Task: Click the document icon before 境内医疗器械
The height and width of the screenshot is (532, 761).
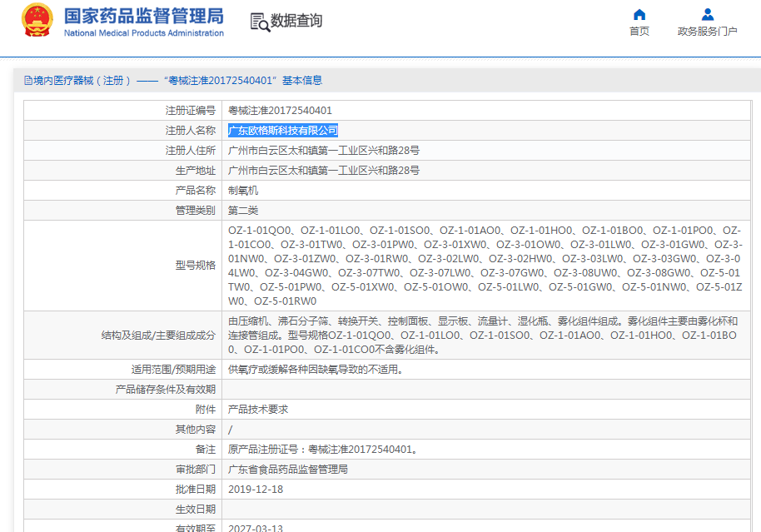Action: tap(28, 81)
